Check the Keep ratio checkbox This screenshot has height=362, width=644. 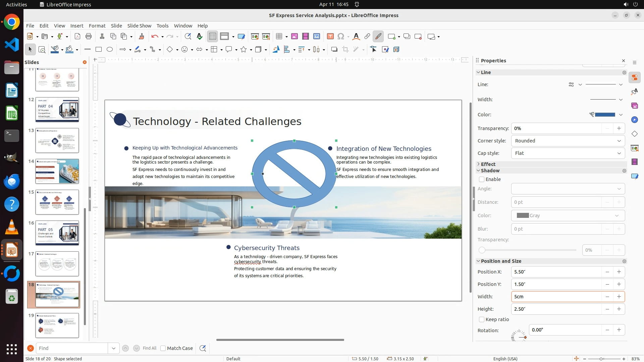click(x=482, y=319)
